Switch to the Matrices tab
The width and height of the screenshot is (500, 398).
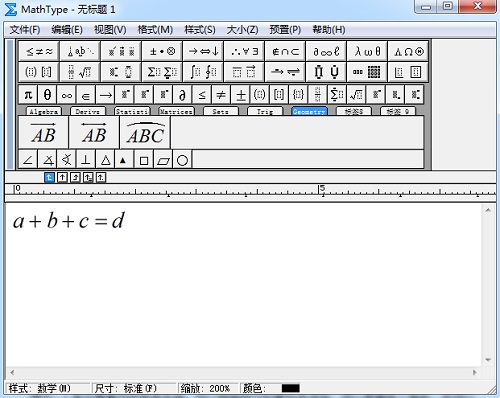176,111
